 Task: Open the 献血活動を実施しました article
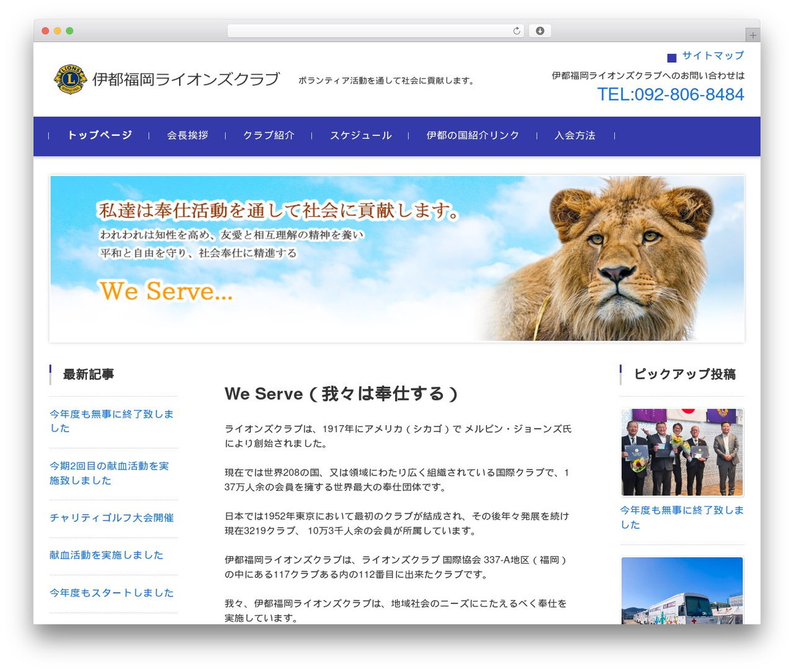pos(107,555)
